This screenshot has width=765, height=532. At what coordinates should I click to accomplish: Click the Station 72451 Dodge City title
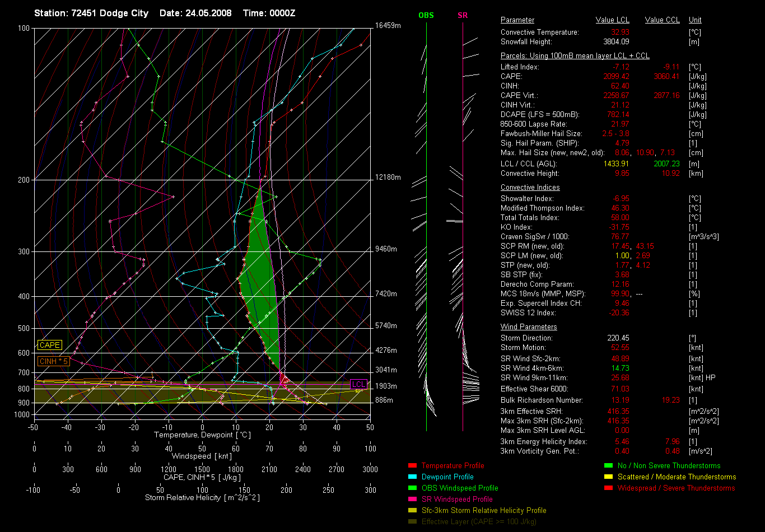(91, 13)
